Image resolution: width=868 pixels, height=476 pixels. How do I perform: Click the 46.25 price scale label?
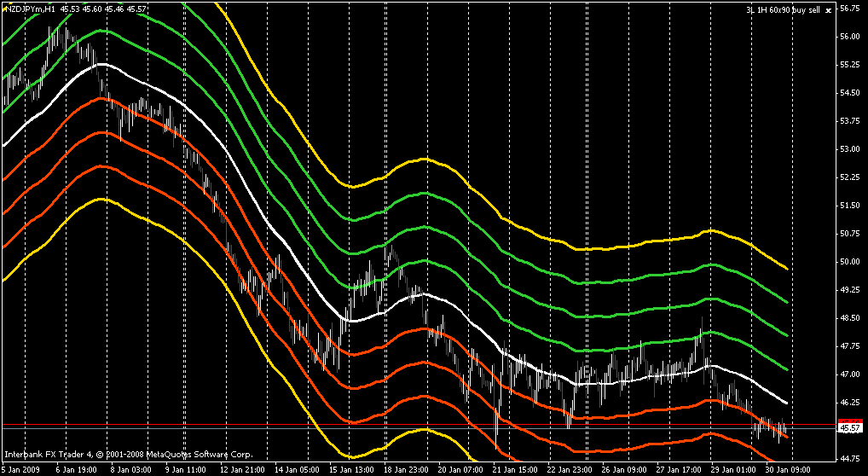(850, 403)
